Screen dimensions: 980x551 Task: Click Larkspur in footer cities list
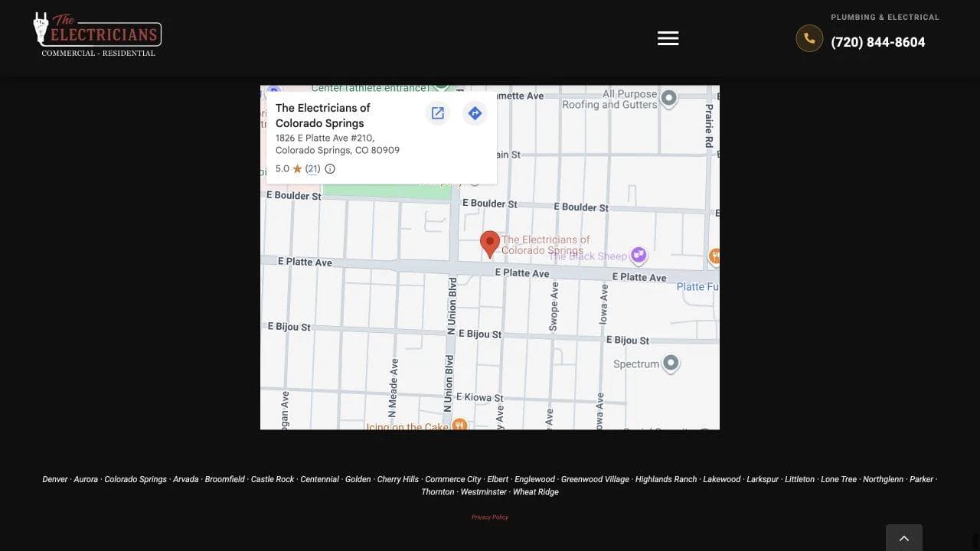coord(763,479)
